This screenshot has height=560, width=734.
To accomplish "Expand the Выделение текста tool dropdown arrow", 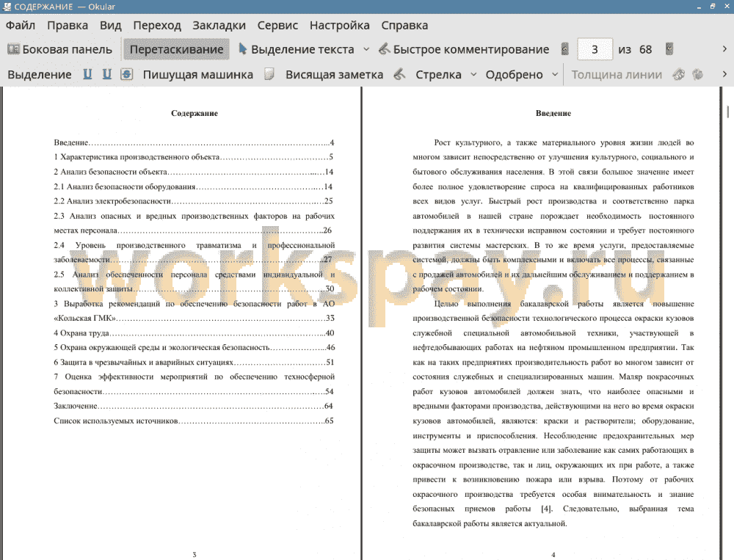I will [x=366, y=49].
